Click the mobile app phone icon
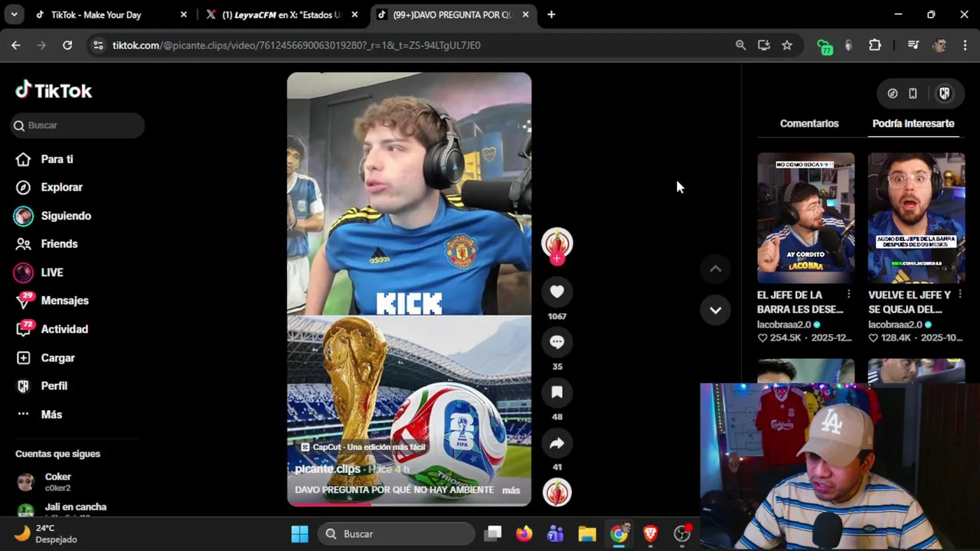This screenshot has height=551, width=980. click(913, 93)
